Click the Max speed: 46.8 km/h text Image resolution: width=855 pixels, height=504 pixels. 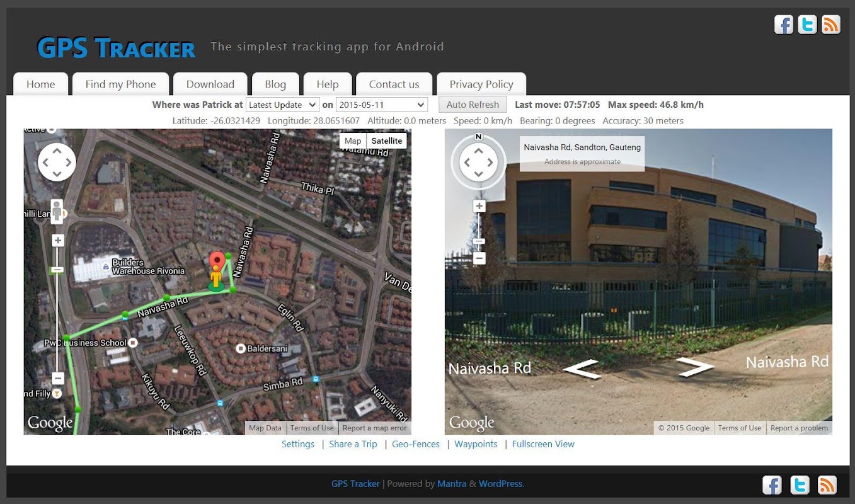(x=656, y=105)
